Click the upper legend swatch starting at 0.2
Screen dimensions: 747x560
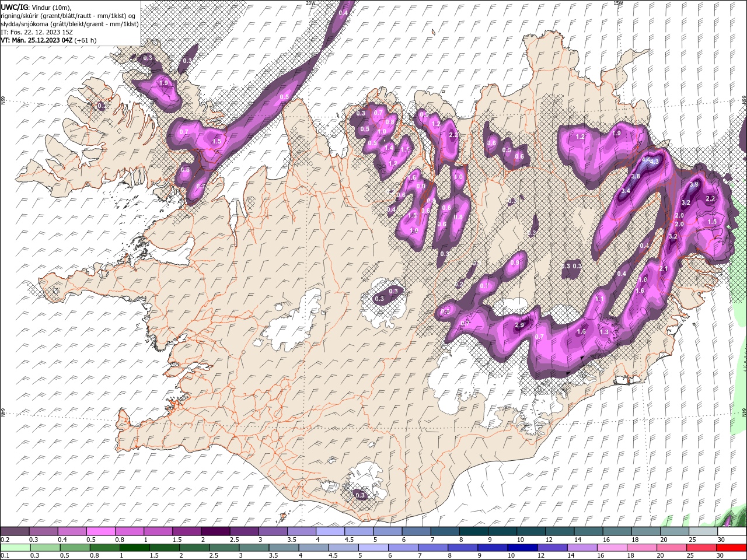[x=16, y=531]
